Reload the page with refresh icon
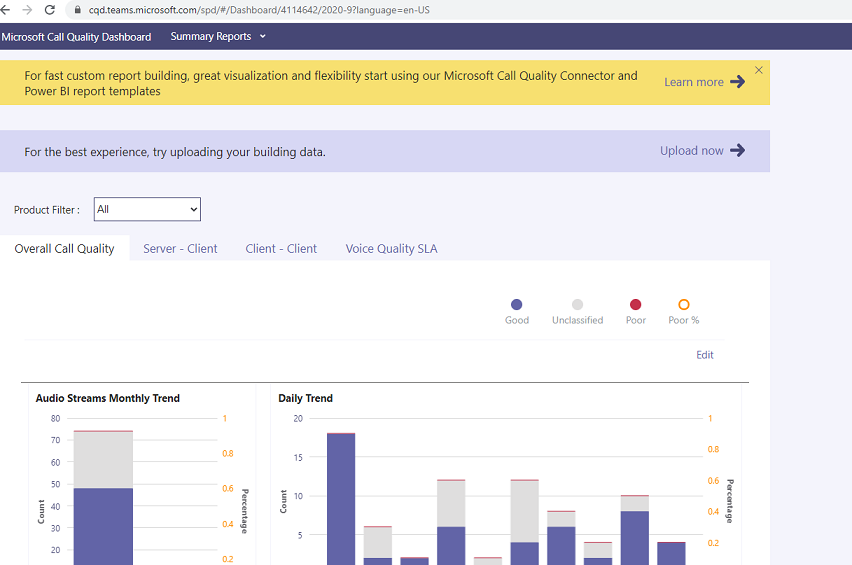 click(x=49, y=10)
